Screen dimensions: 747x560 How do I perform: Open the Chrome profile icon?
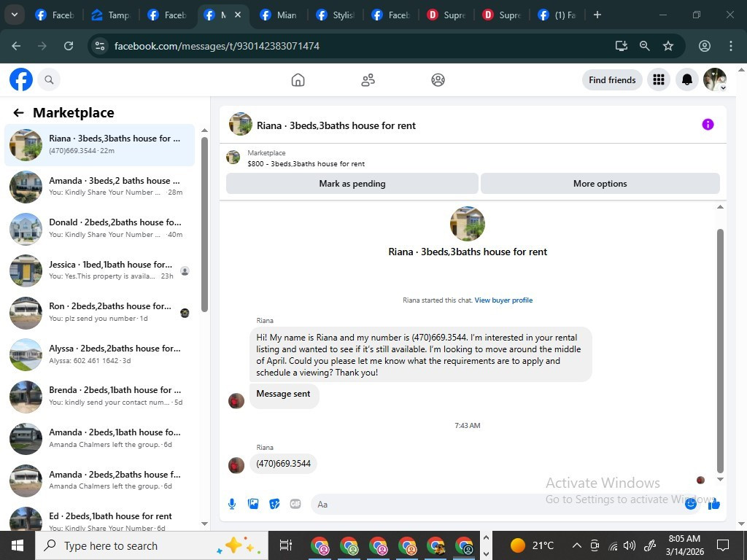(705, 46)
